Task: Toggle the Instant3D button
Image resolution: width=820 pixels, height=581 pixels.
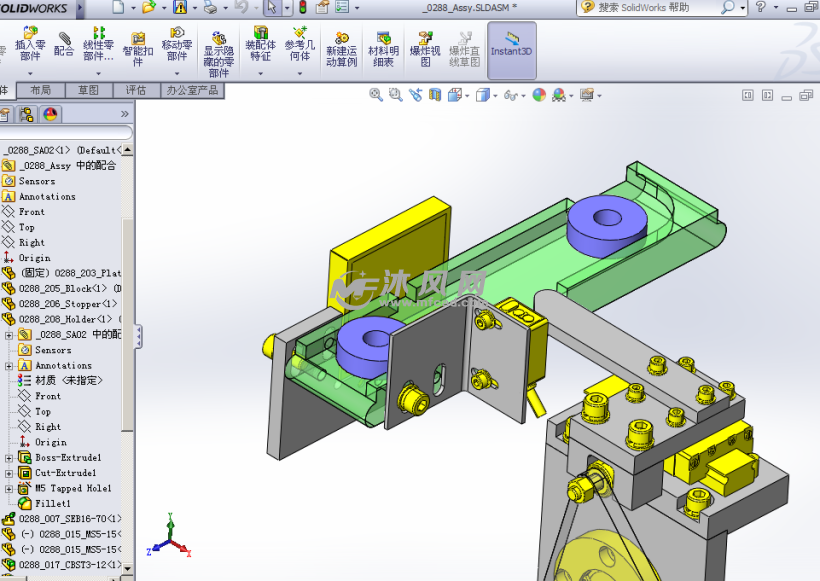Action: (511, 44)
